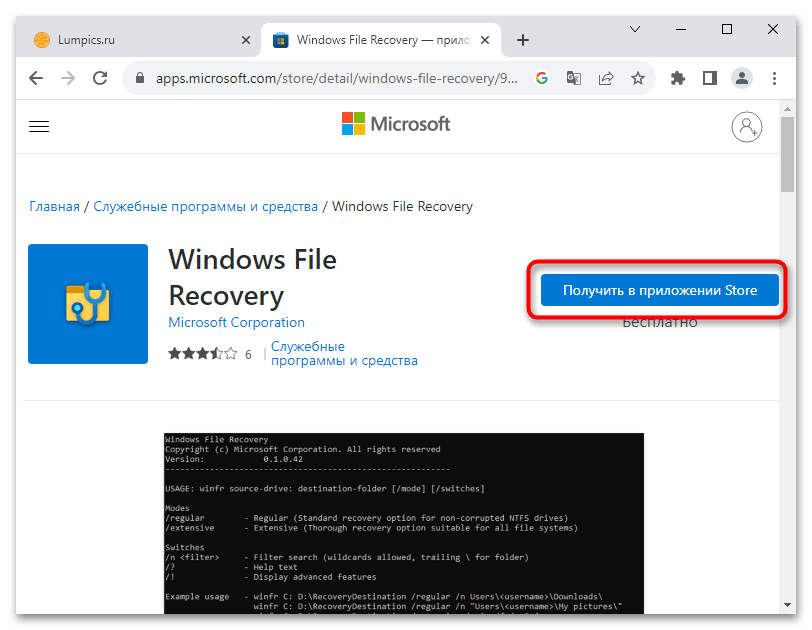Toggle the browser side panel
This screenshot has height=630, width=812.
(x=709, y=77)
